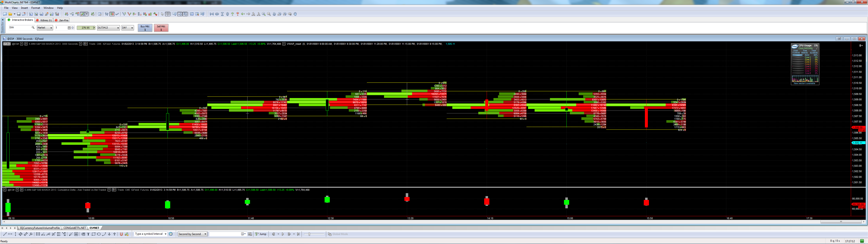Select the arc drawing tool
This screenshot has height=244, width=868.
pyautogui.click(x=104, y=234)
